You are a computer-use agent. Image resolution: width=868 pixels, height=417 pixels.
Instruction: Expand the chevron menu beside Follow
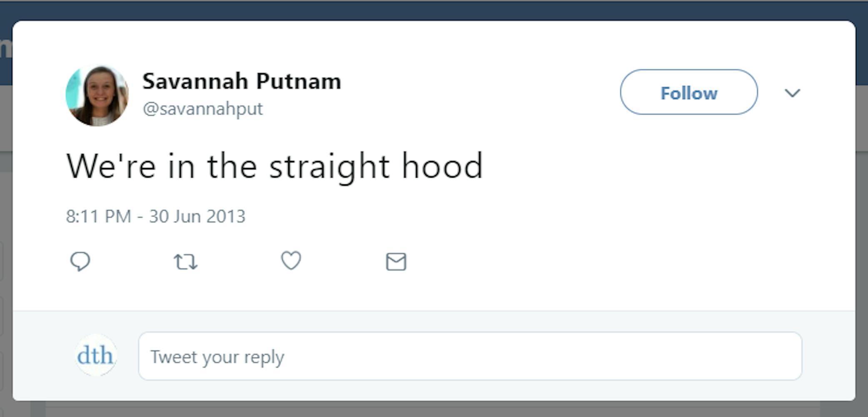coord(792,93)
